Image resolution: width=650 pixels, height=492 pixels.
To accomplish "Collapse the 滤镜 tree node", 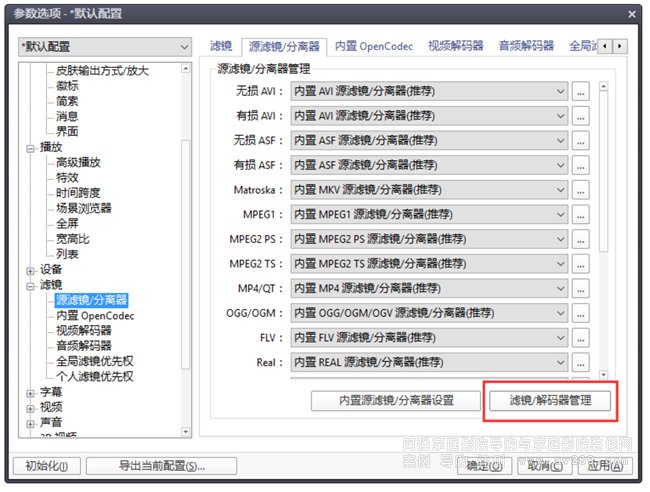I will pos(30,285).
